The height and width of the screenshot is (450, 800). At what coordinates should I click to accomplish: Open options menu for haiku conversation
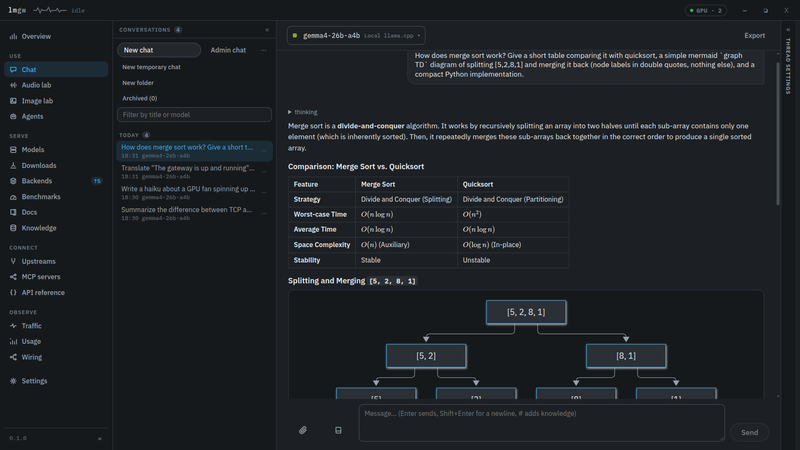coord(264,192)
